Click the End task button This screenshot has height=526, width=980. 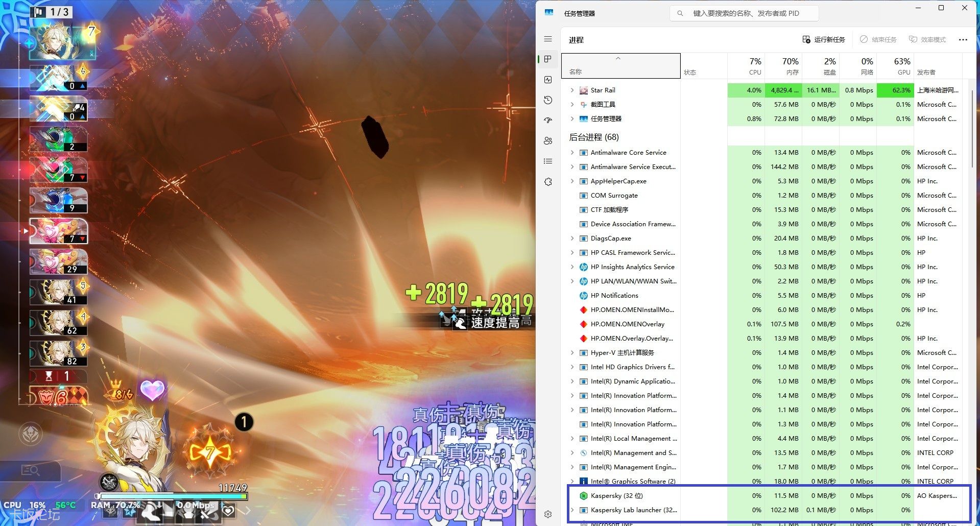point(878,40)
